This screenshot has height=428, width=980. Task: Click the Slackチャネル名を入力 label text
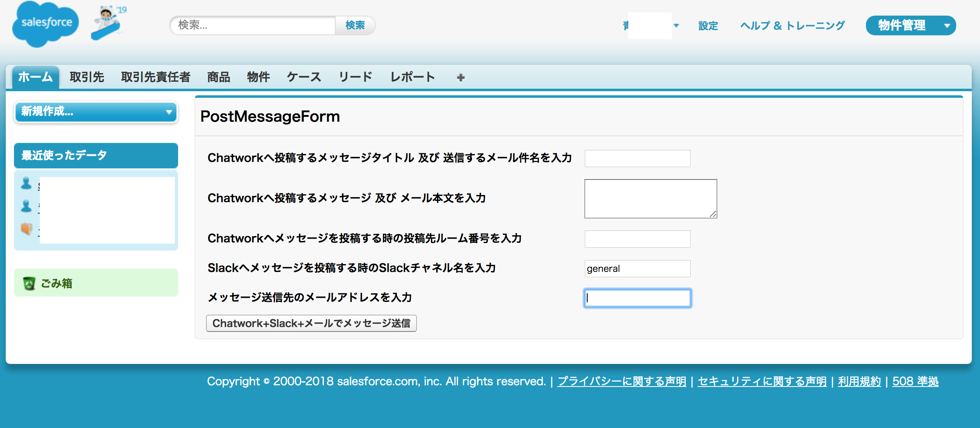click(352, 268)
